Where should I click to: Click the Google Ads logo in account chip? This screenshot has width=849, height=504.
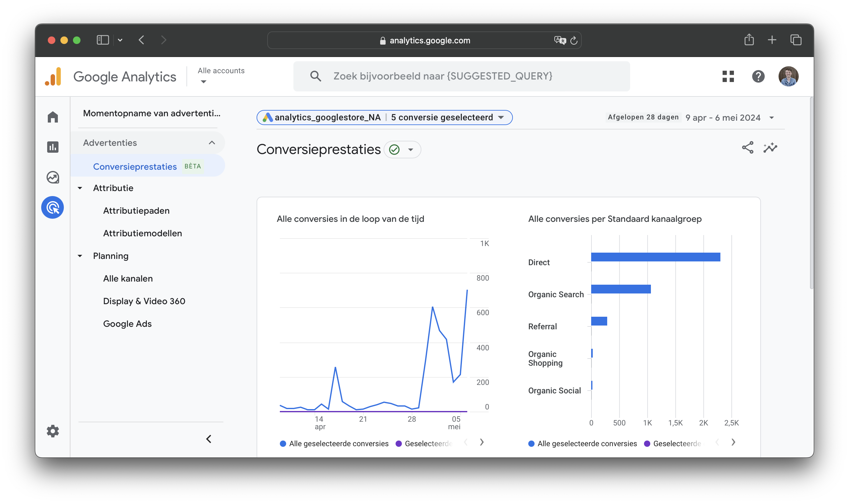pyautogui.click(x=268, y=118)
